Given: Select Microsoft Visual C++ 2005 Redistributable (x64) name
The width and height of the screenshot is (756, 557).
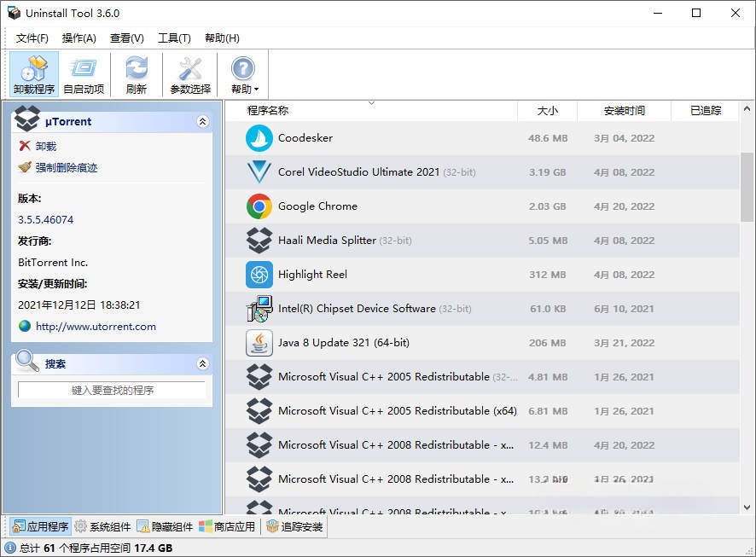Looking at the screenshot, I should pyautogui.click(x=398, y=411).
